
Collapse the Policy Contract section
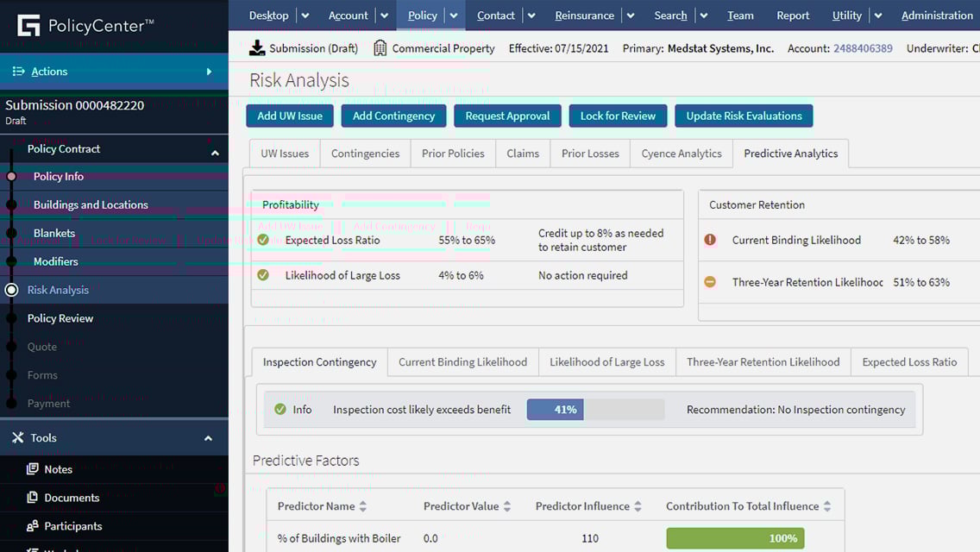[x=215, y=148]
